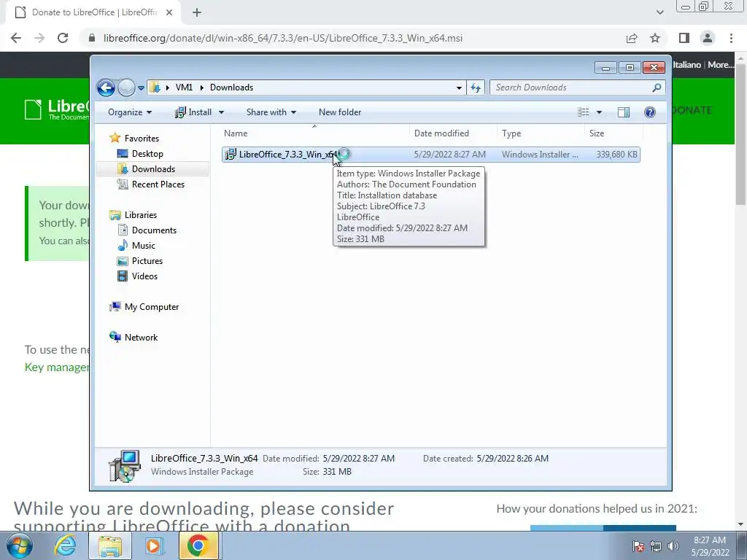
Task: Expand the Install dropdown arrow
Action: [222, 112]
